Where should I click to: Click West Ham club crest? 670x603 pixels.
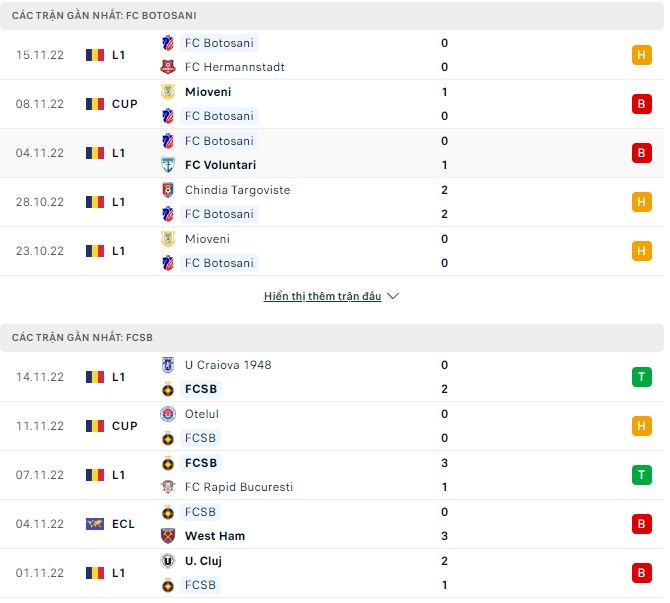click(x=168, y=536)
